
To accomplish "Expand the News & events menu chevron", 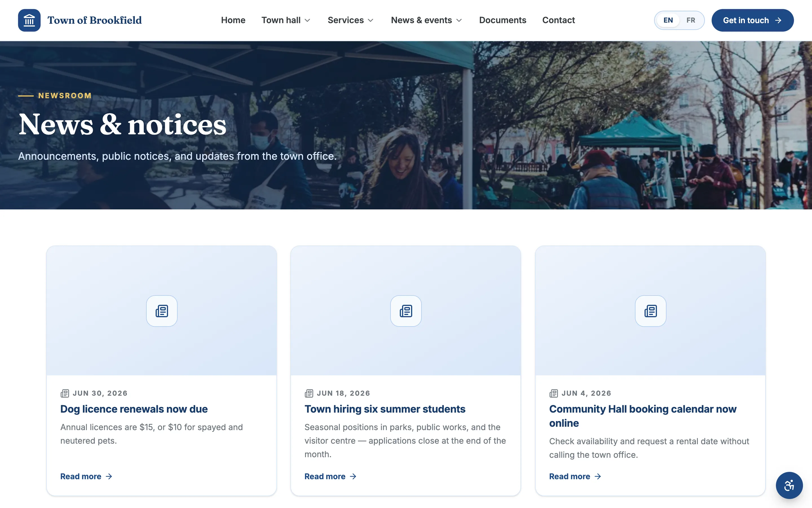I will [459, 21].
